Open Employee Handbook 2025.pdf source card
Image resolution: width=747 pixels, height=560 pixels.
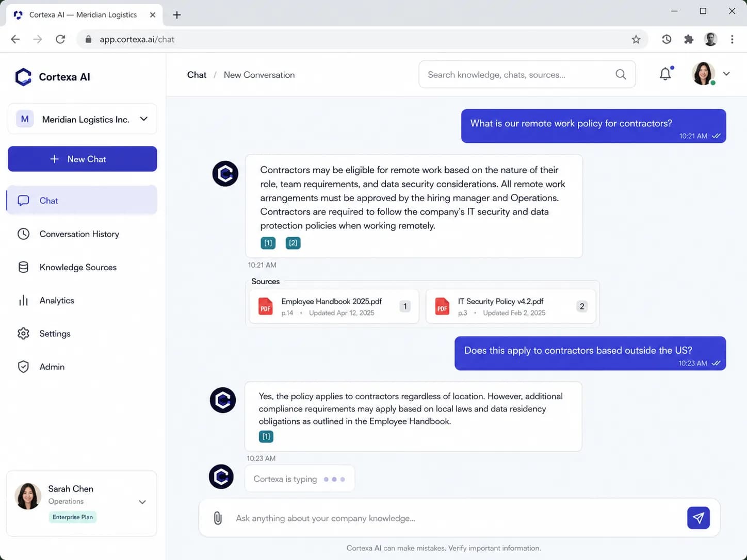[334, 306]
